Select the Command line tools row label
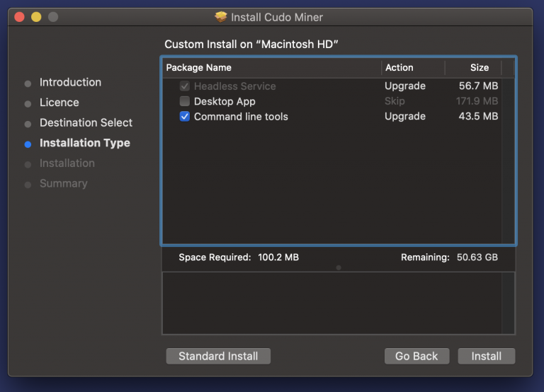The height and width of the screenshot is (392, 544). coord(241,117)
